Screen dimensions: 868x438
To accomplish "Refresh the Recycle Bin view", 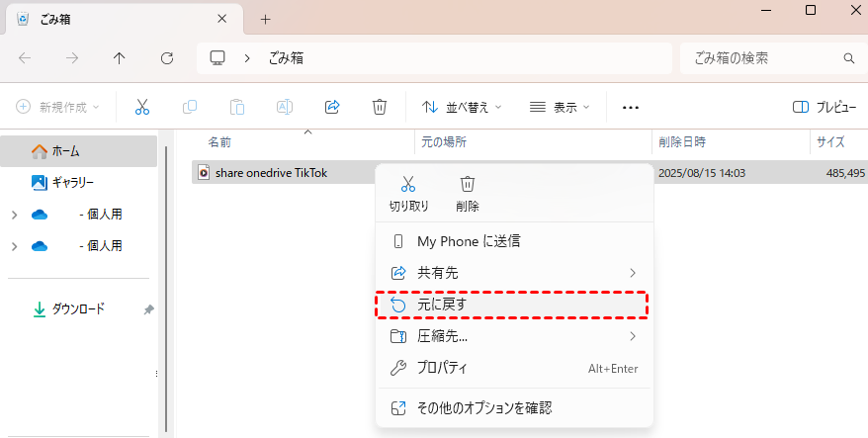I will (167, 58).
